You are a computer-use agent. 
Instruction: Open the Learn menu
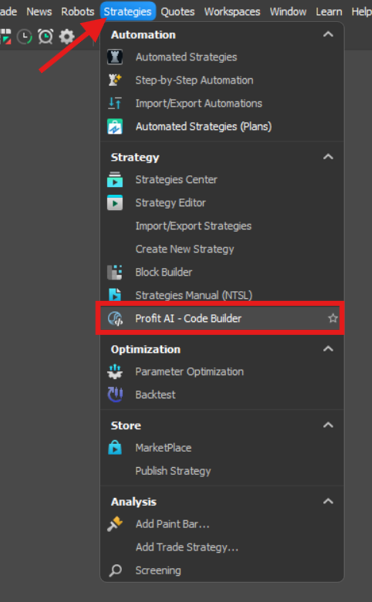tap(329, 12)
